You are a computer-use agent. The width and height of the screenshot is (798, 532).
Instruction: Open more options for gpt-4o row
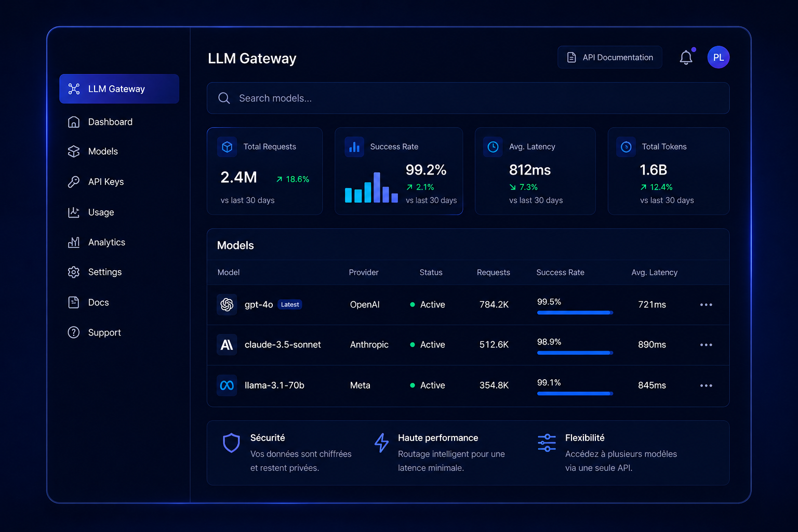(706, 305)
